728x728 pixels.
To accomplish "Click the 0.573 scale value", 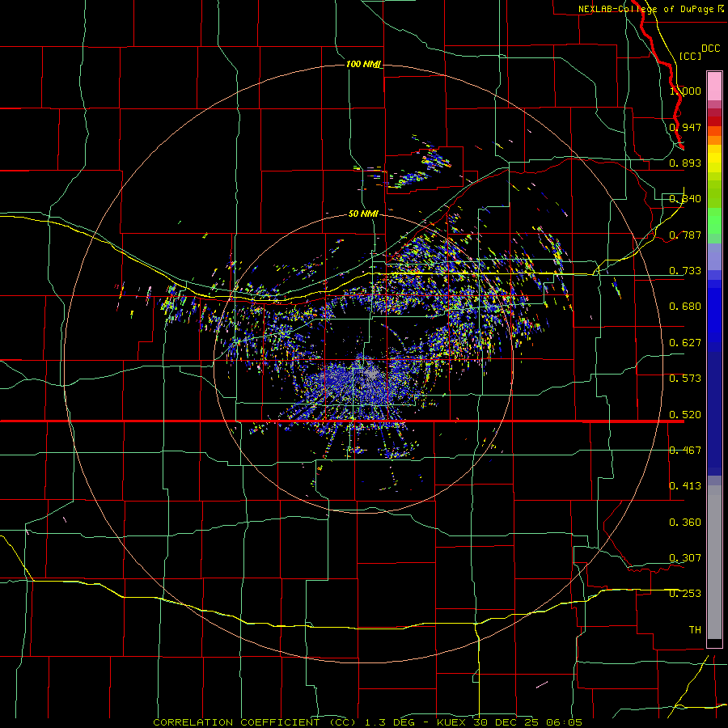I will (x=685, y=379).
